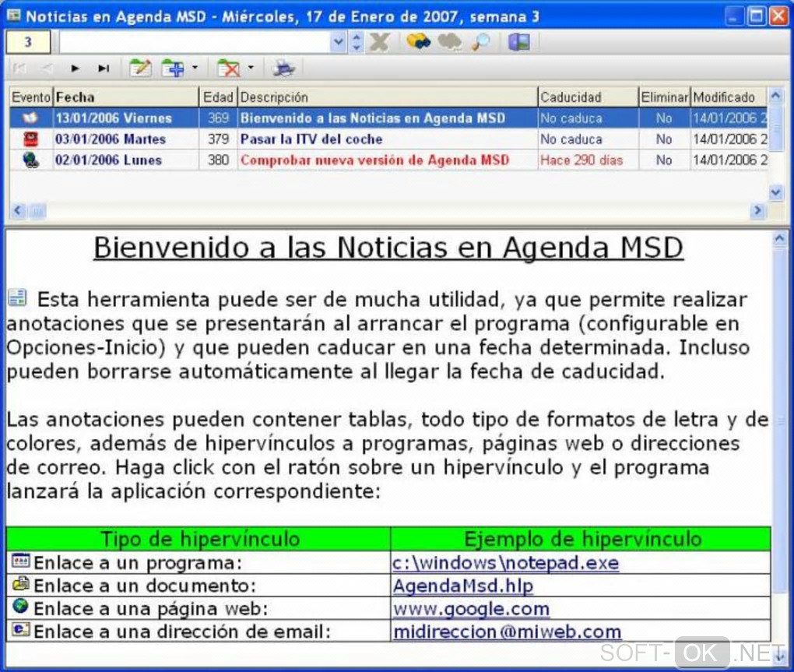Open the www.google.com link
Image resolution: width=794 pixels, height=672 pixels.
[471, 609]
